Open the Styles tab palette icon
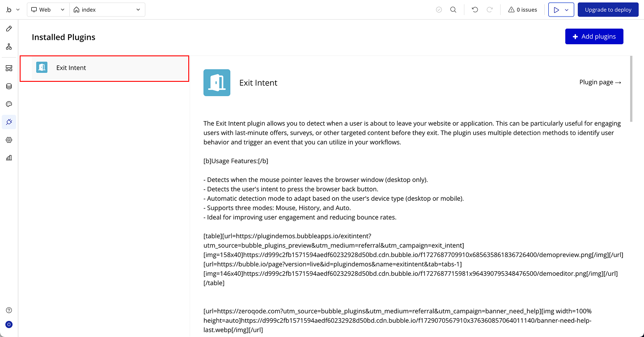 tap(9, 104)
